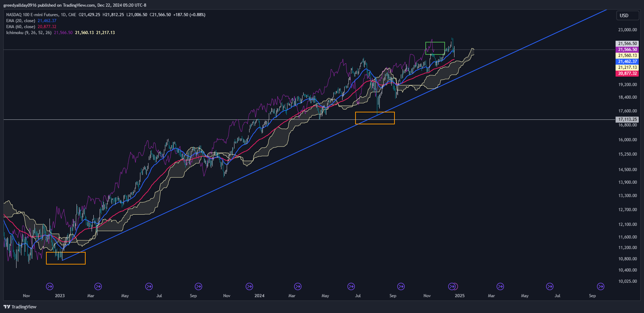
Task: Click the purple 21,566.50 price label
Action: [627, 50]
